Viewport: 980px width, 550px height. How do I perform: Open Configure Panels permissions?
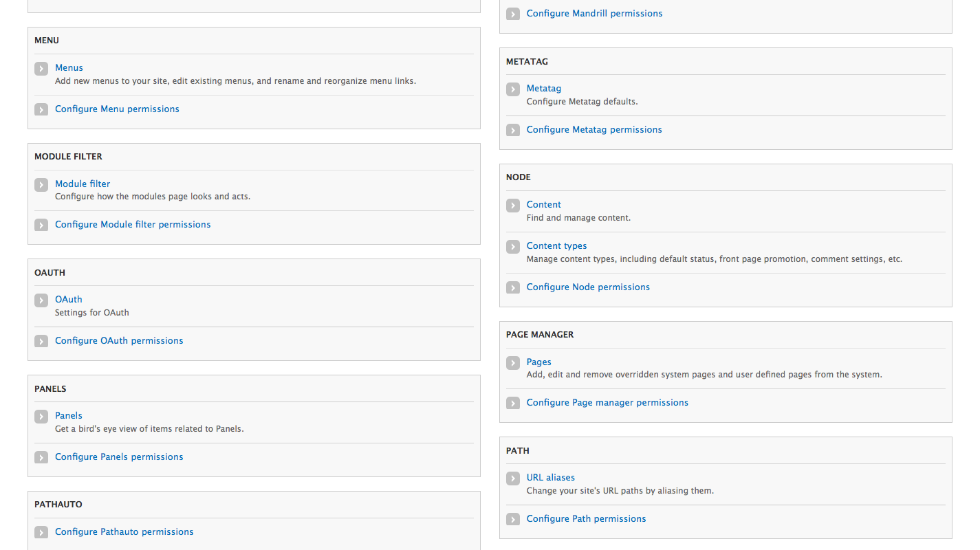click(x=119, y=456)
